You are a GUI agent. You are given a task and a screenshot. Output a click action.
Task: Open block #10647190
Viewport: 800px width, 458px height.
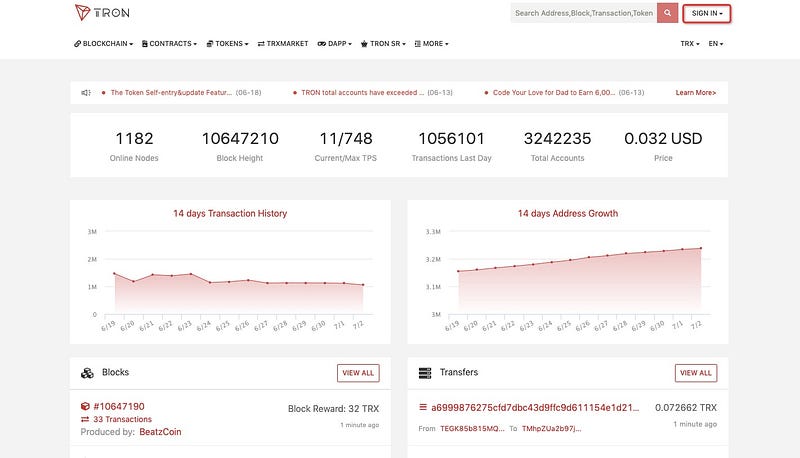(119, 406)
